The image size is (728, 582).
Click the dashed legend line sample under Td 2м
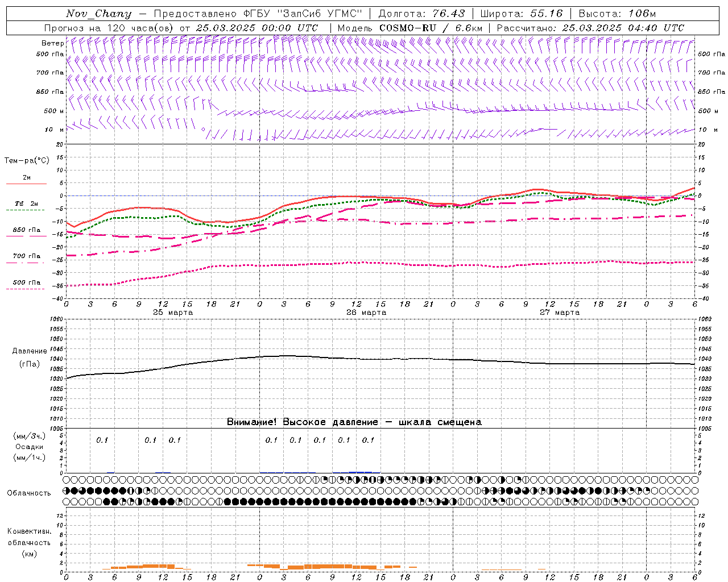(26, 210)
